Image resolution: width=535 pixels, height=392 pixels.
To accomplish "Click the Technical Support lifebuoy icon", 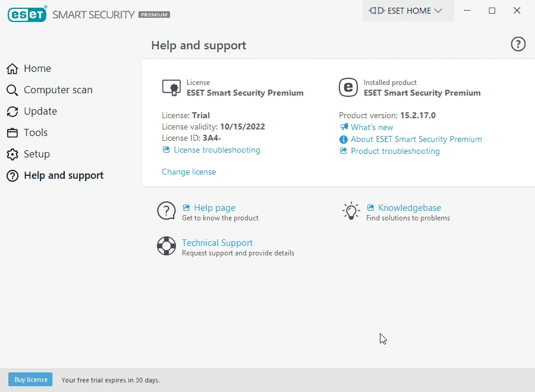I will tap(166, 246).
